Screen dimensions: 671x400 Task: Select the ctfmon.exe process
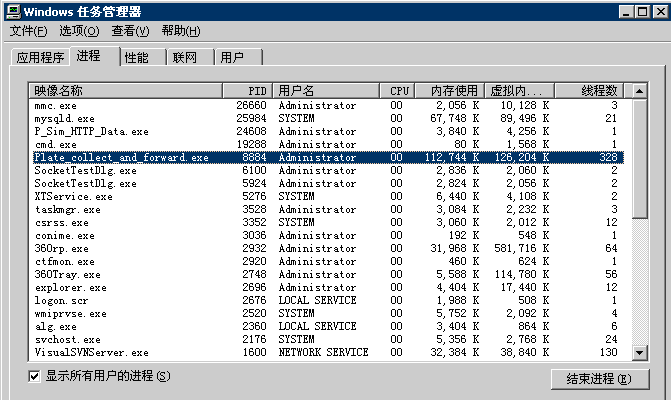pos(328,261)
